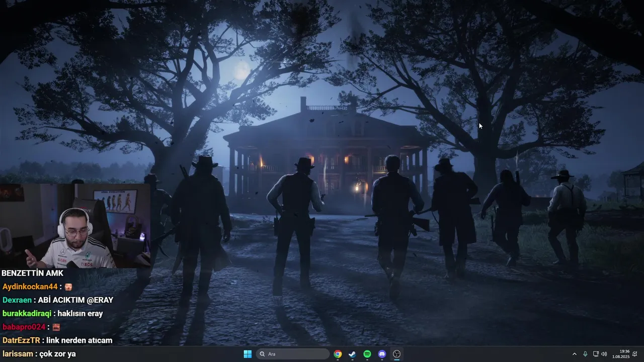Click the emote after Aydinkockan44
The width and height of the screenshot is (644, 362).
click(x=68, y=287)
